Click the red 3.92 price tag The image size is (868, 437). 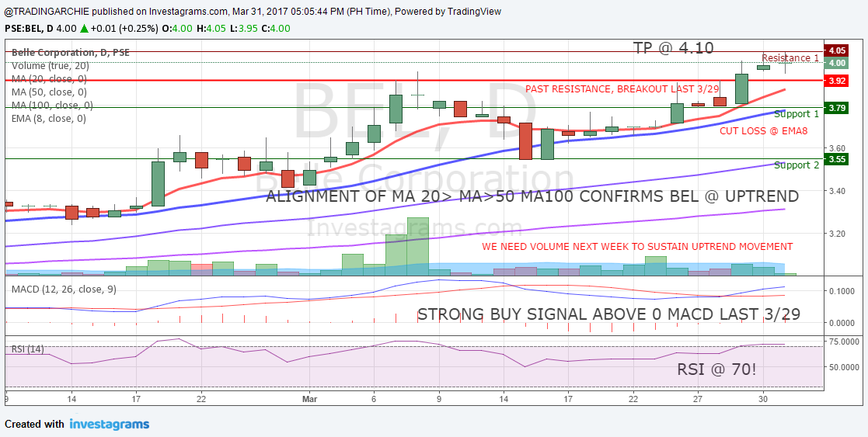click(836, 81)
